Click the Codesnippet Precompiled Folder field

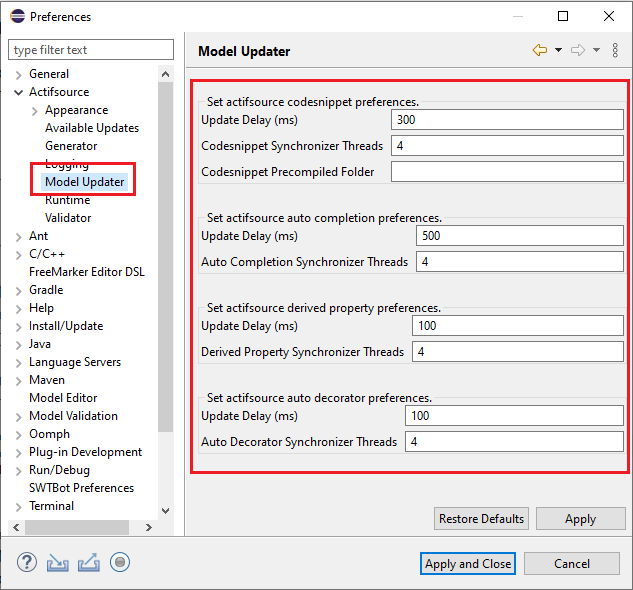(507, 172)
